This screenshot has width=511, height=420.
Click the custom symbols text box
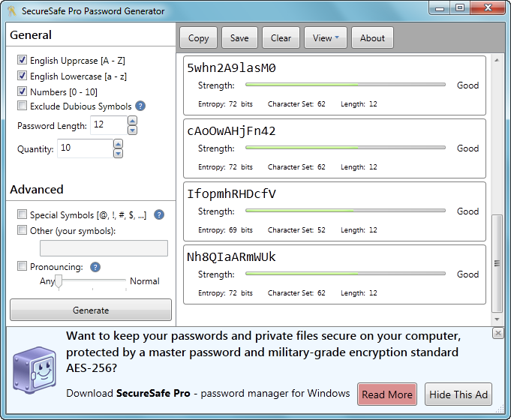coord(104,248)
